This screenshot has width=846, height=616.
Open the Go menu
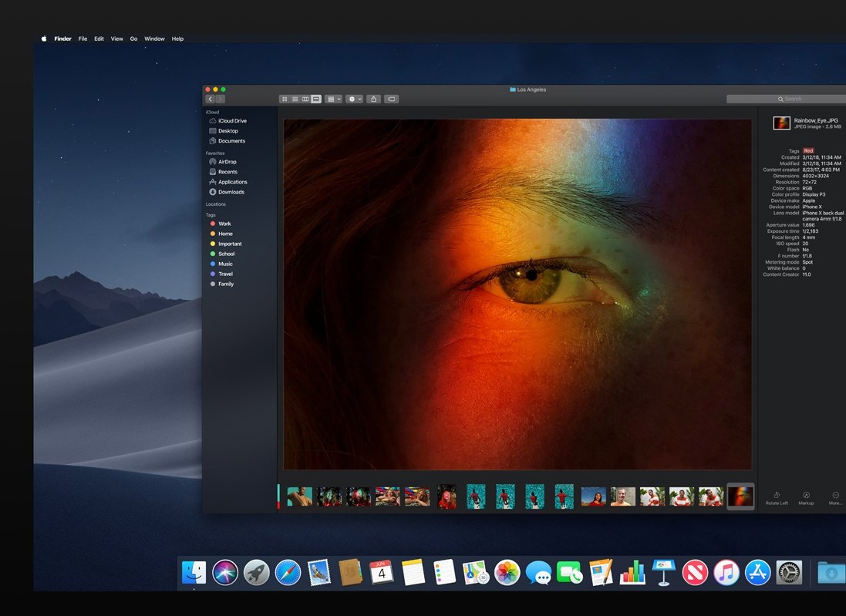tap(134, 39)
